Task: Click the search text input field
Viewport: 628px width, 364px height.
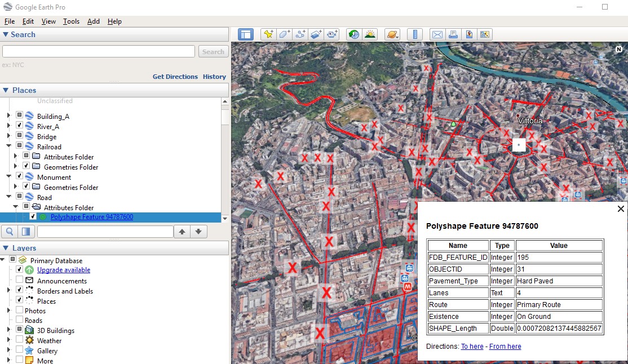Action: (x=99, y=51)
